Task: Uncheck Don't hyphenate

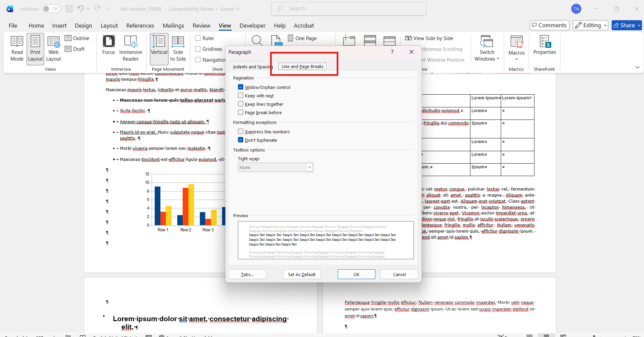Action: (241, 140)
